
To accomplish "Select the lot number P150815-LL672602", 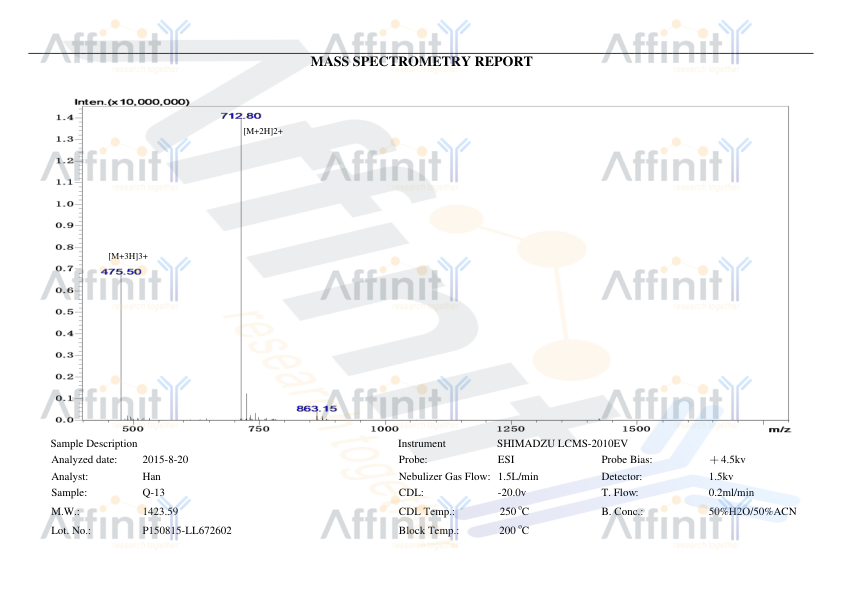I will (187, 531).
